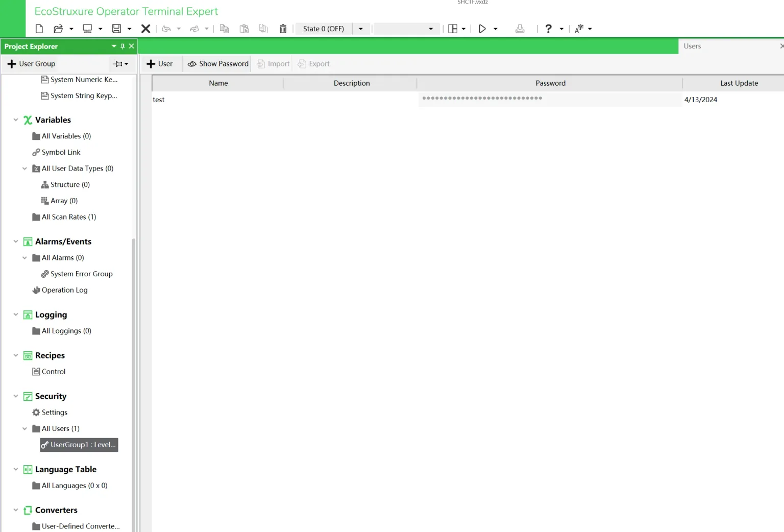Screen dimensions: 784x532
Task: Select the System Error Group node
Action: coord(77,274)
